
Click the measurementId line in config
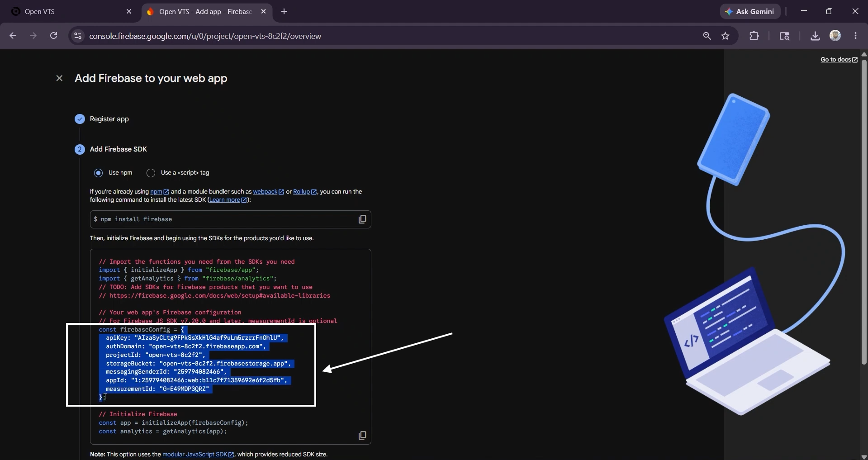pyautogui.click(x=157, y=389)
